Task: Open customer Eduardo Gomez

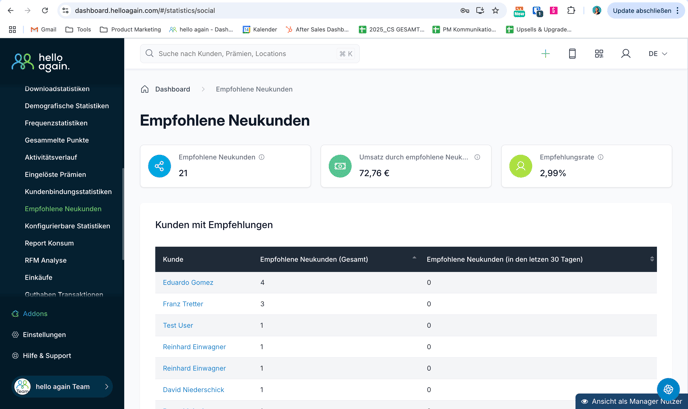Action: point(188,282)
